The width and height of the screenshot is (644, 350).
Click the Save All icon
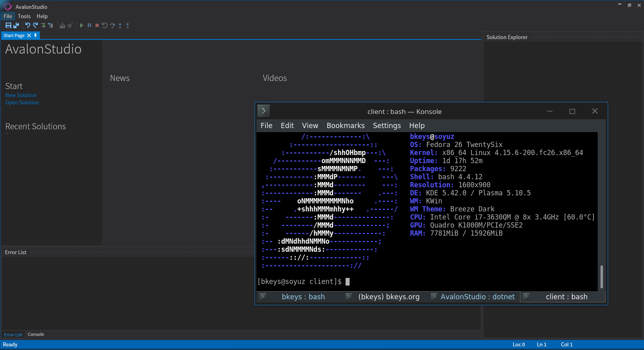point(16,25)
